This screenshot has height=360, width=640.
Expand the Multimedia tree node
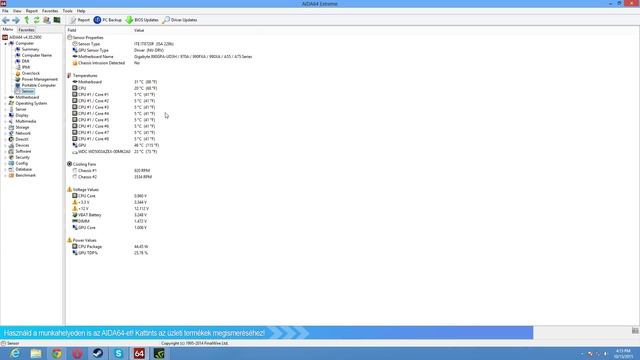(x=5, y=122)
